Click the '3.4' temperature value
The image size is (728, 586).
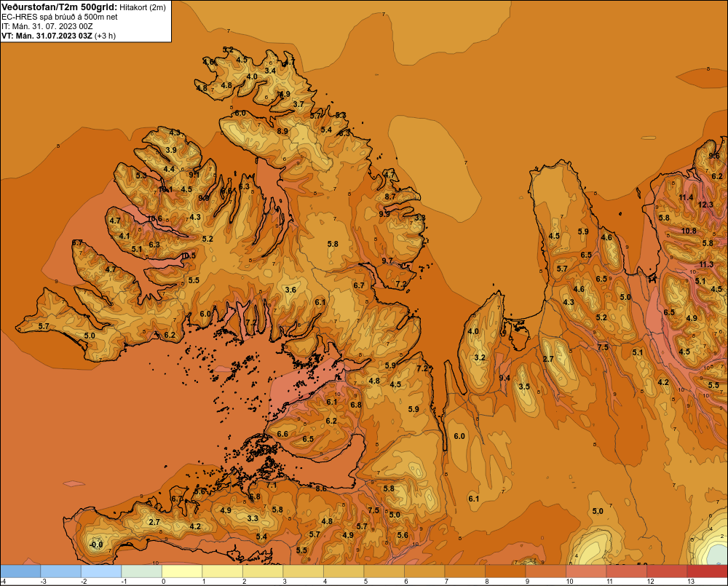coord(270,71)
